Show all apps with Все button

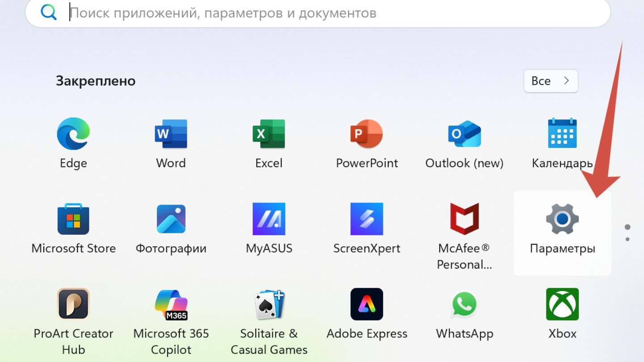pos(551,81)
